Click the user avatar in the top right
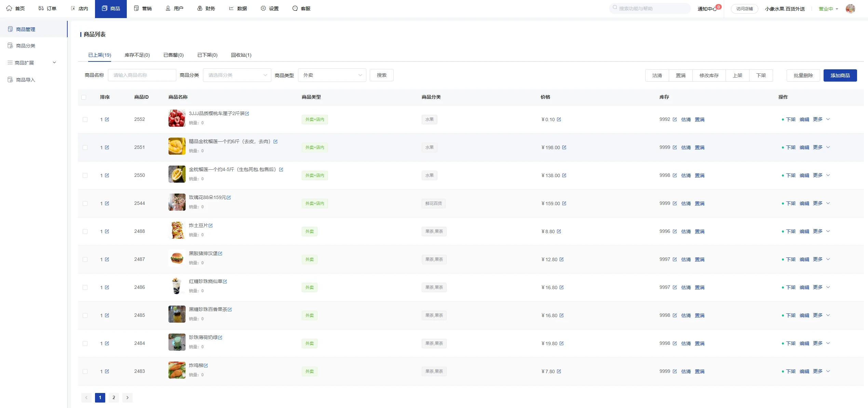This screenshot has height=408, width=868. [850, 9]
